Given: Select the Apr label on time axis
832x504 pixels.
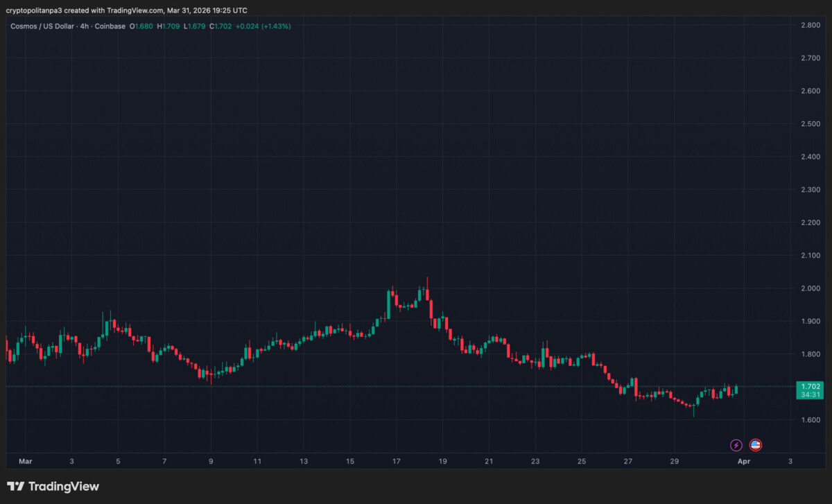Looking at the screenshot, I should tap(743, 461).
